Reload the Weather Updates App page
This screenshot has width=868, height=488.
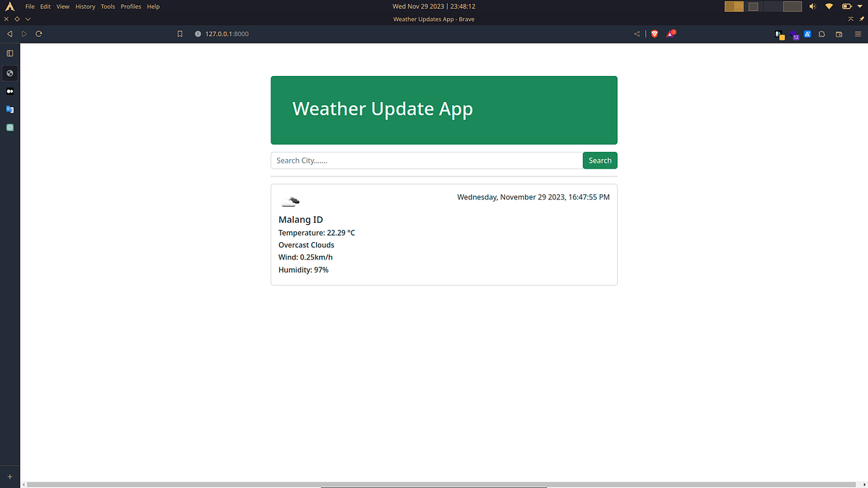pos(38,33)
